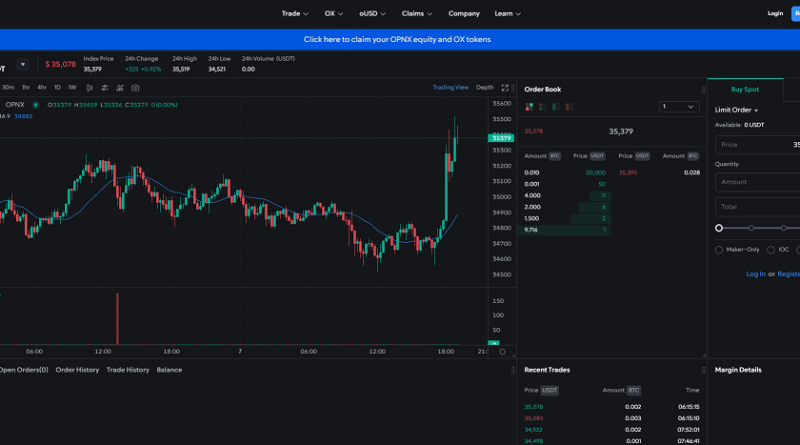Click the slider start handle
800x445 pixels.
click(719, 228)
